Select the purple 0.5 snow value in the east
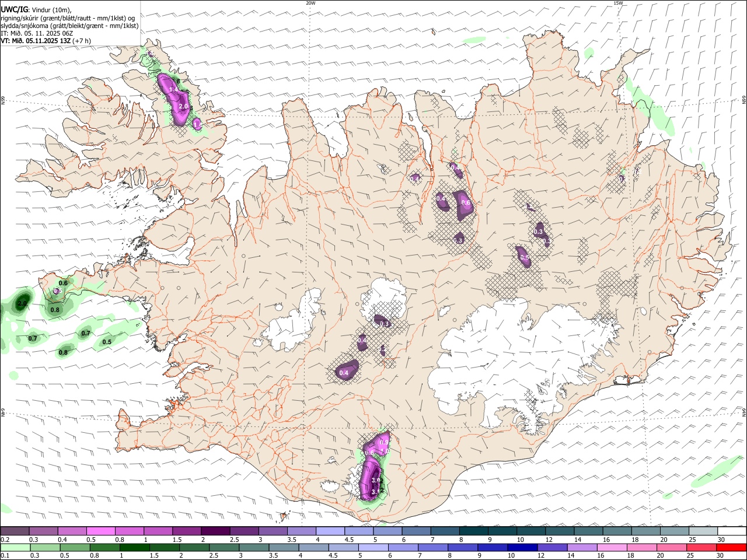This screenshot has width=747, height=560. point(524,257)
